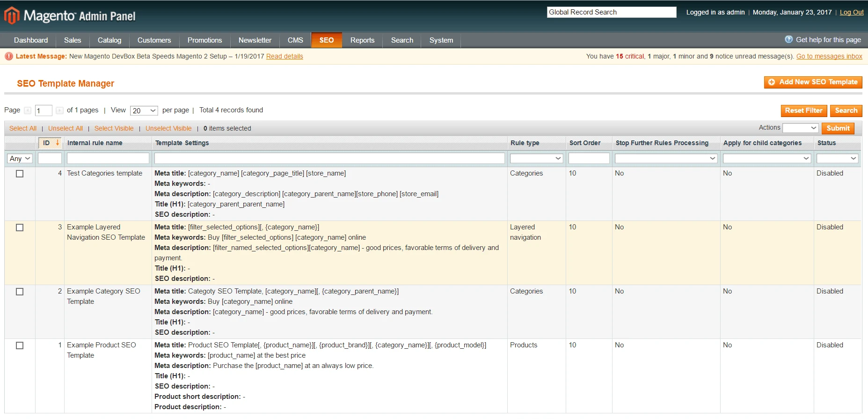The width and height of the screenshot is (868, 419).
Task: Click the Select All link
Action: pos(23,128)
